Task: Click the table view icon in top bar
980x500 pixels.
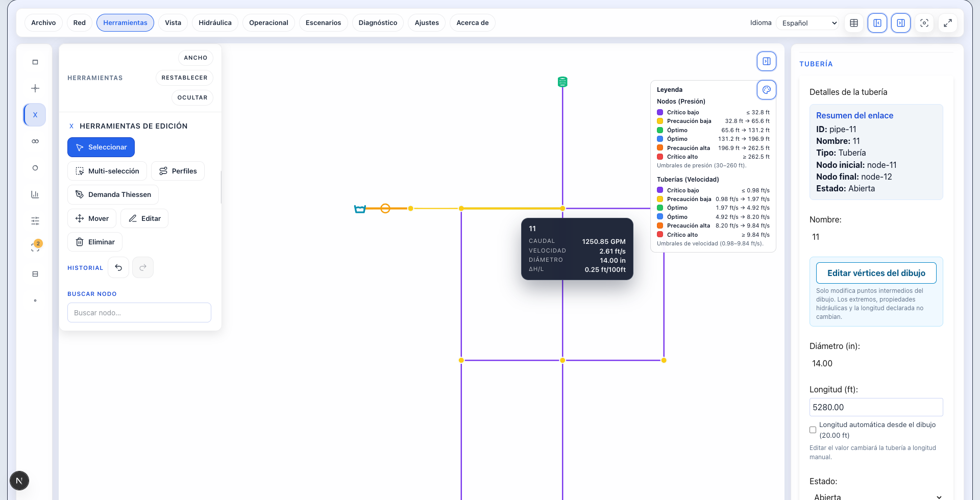Action: (854, 23)
